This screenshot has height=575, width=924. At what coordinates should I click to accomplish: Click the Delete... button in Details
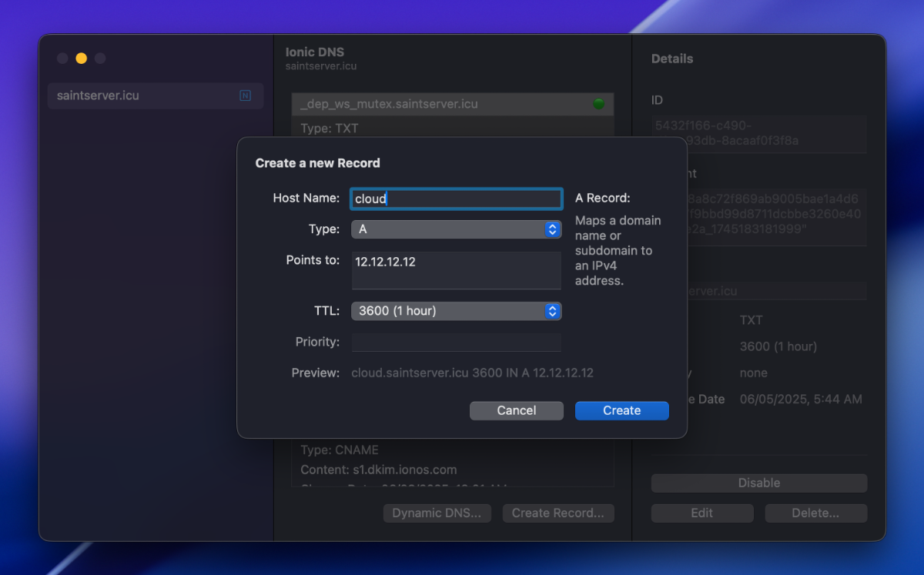pos(815,513)
